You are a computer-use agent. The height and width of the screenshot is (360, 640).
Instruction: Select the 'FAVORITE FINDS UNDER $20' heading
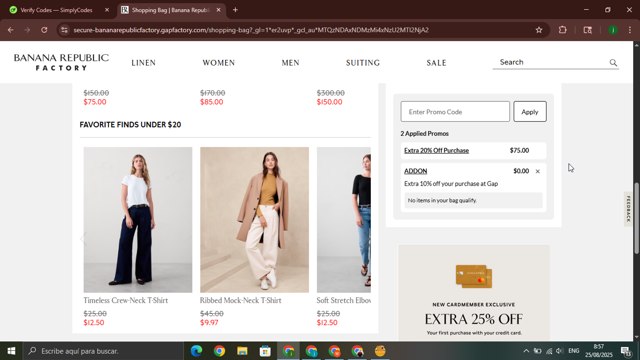coord(130,124)
